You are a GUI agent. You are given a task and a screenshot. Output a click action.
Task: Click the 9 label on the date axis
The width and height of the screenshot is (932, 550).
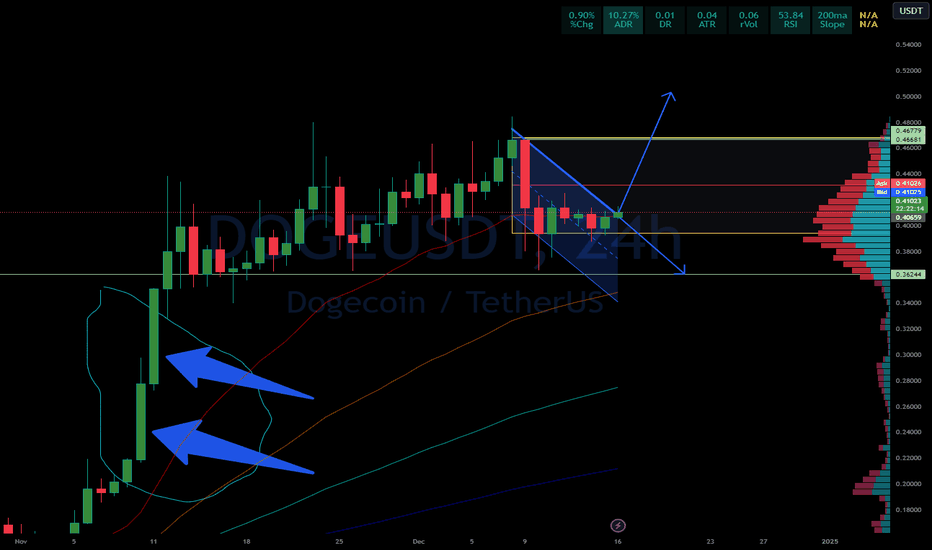[x=525, y=542]
